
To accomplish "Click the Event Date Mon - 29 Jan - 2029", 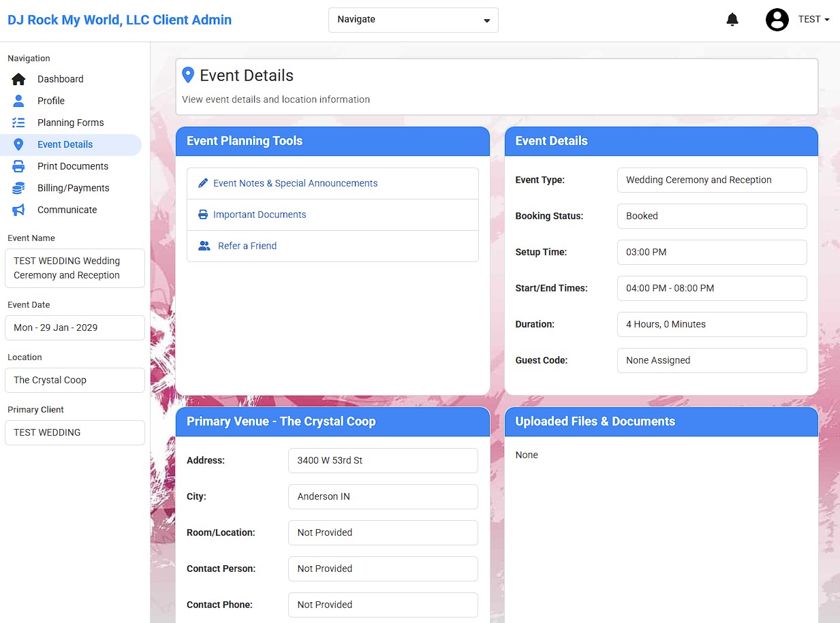I will pos(75,328).
